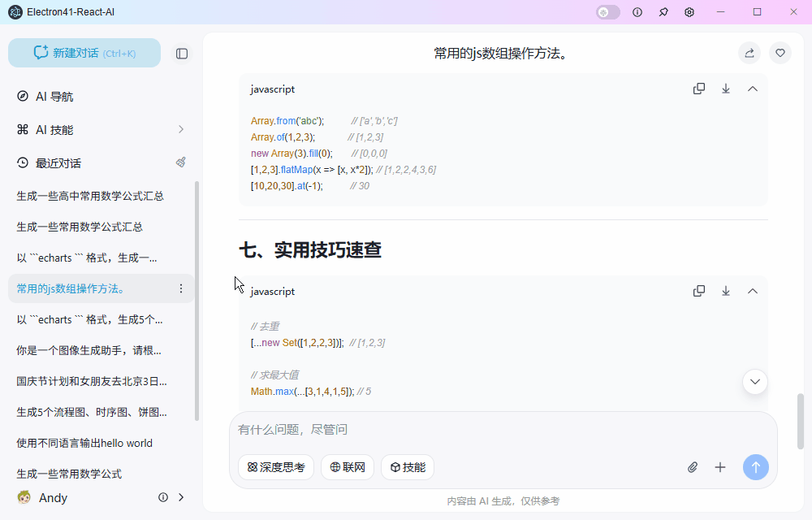Open chat 以 ```echarts``` 格式，生成一...
The width and height of the screenshot is (812, 520).
pos(87,258)
